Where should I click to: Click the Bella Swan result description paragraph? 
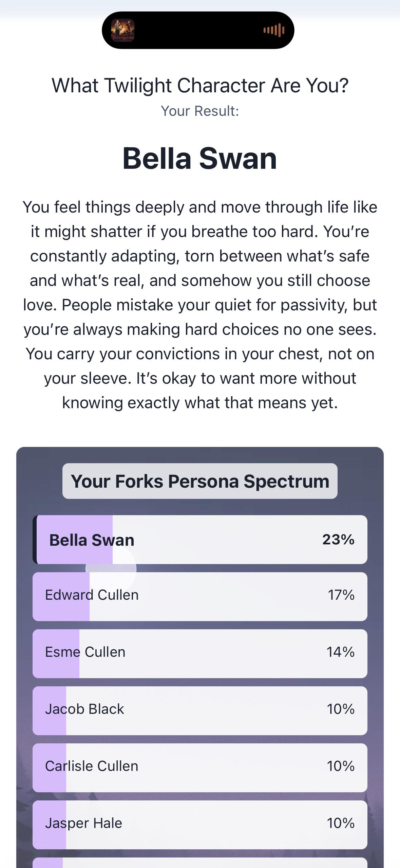pyautogui.click(x=200, y=304)
